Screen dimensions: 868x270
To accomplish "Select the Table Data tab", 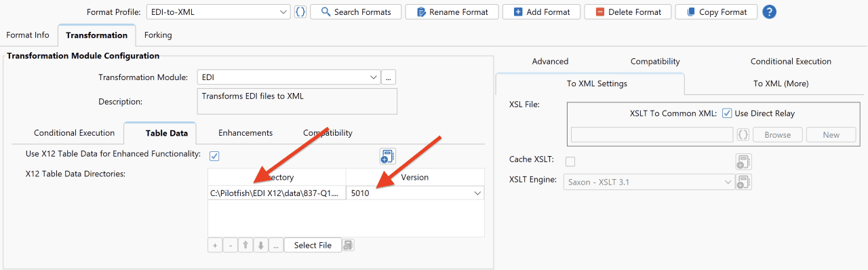I will click(160, 133).
